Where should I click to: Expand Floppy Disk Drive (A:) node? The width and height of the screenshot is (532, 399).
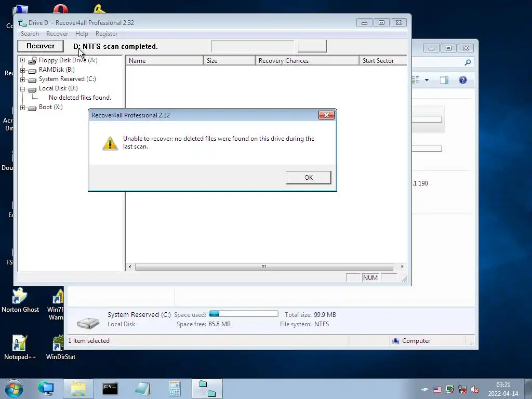point(22,60)
